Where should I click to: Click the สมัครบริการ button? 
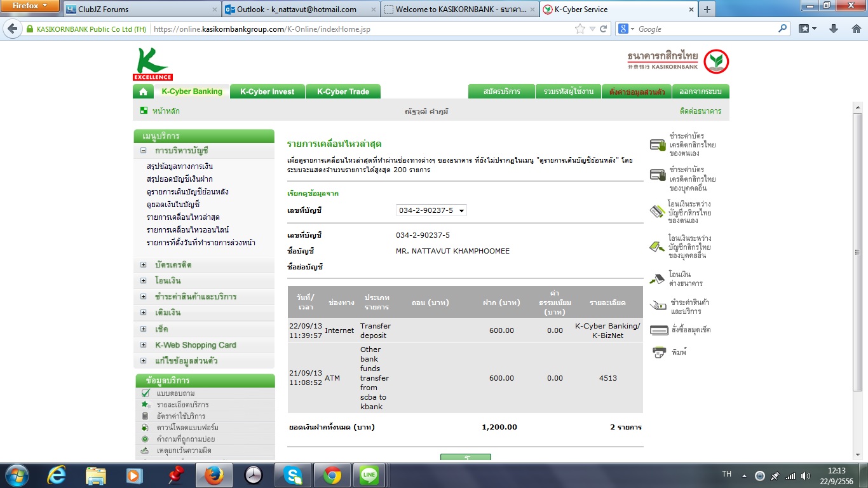(501, 91)
